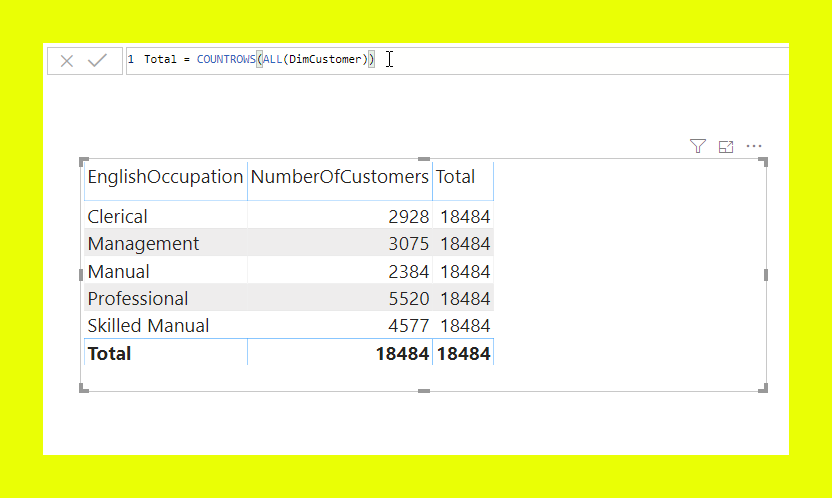This screenshot has width=832, height=498.
Task: Click the right-middle resize handle of visual
Action: click(x=766, y=274)
